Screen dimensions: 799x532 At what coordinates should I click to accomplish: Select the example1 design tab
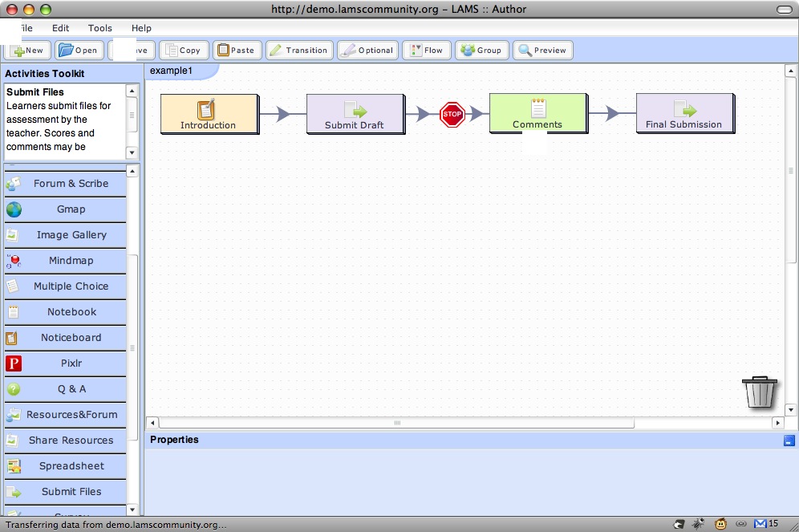172,71
